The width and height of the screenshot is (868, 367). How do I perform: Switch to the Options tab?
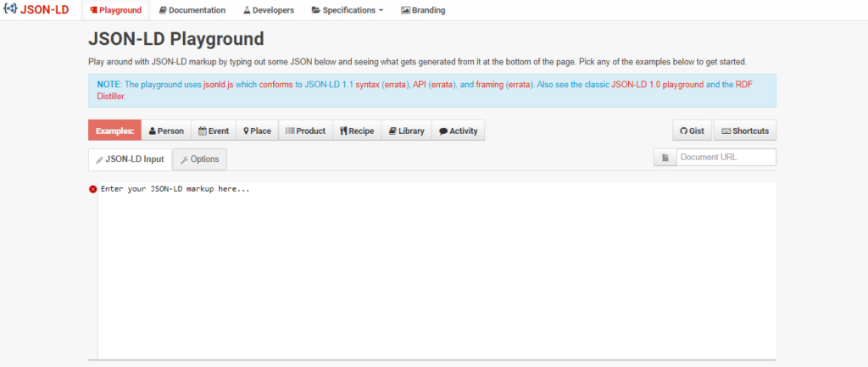point(200,159)
